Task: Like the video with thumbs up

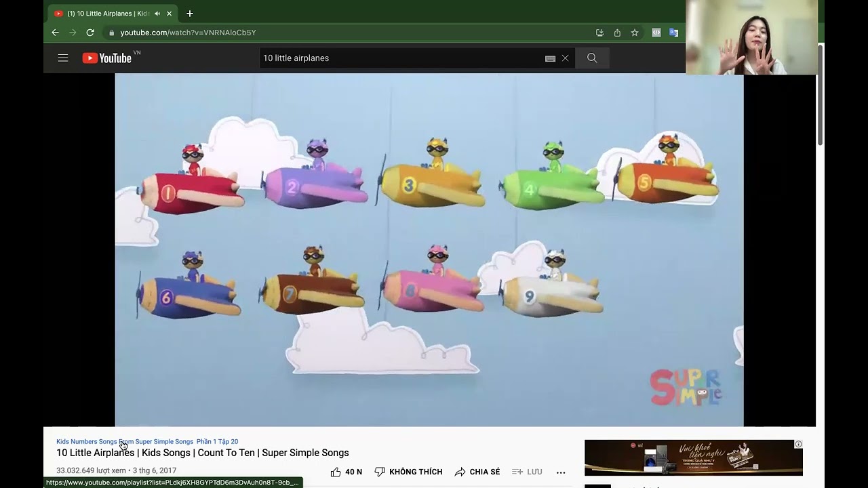Action: [x=347, y=472]
